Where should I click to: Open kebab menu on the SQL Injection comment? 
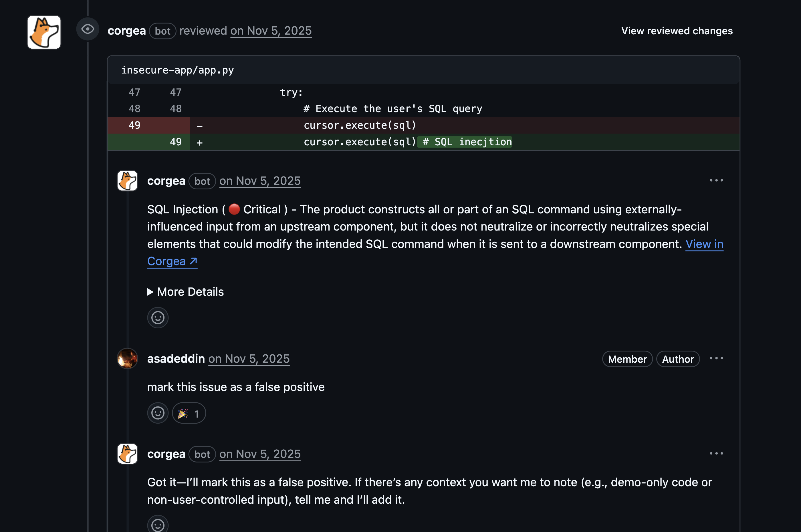[717, 180]
